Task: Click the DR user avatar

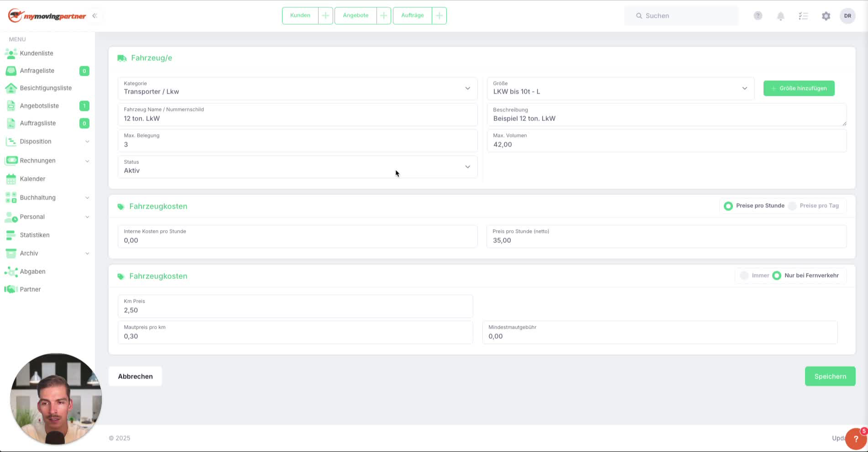Action: coord(847,16)
